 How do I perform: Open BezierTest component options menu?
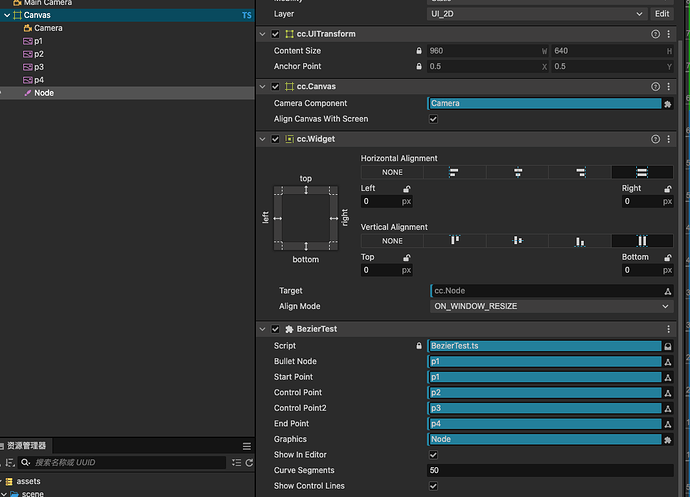click(x=669, y=329)
